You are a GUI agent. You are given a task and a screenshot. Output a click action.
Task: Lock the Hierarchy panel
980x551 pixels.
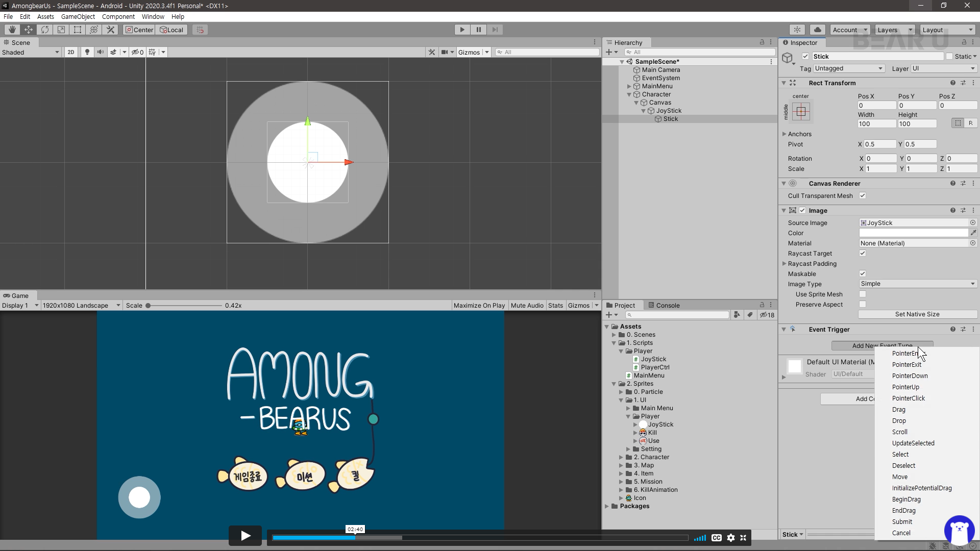tap(762, 42)
